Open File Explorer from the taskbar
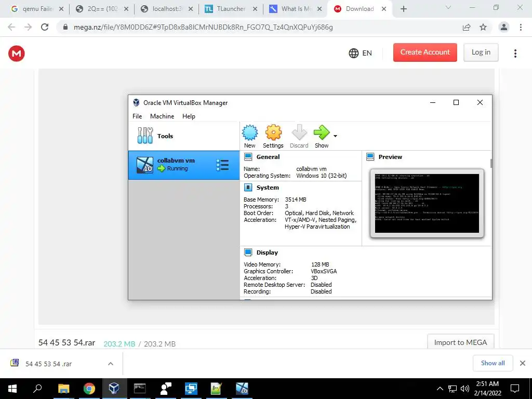This screenshot has height=399, width=532. coord(63,389)
